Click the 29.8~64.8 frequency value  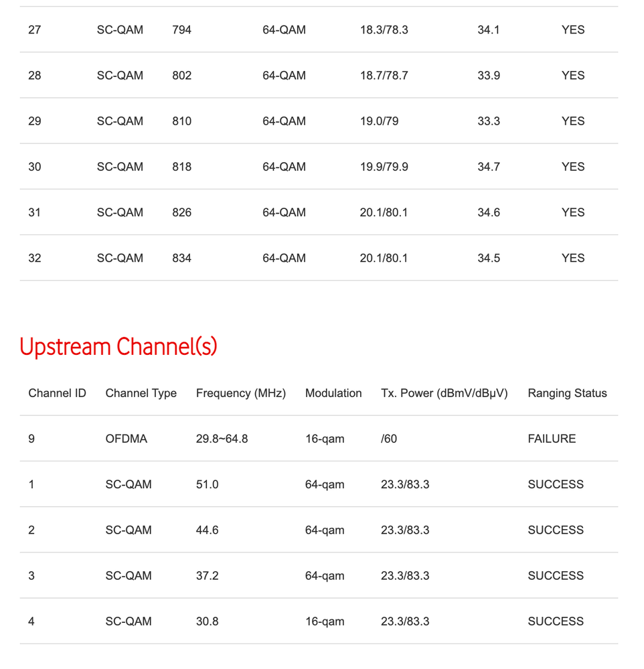tap(222, 439)
